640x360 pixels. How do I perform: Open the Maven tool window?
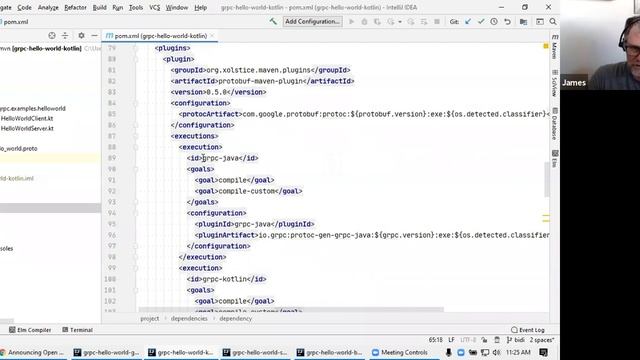(555, 47)
